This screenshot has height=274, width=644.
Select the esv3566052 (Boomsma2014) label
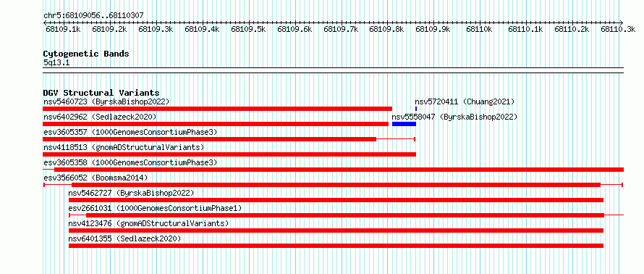[x=96, y=178]
